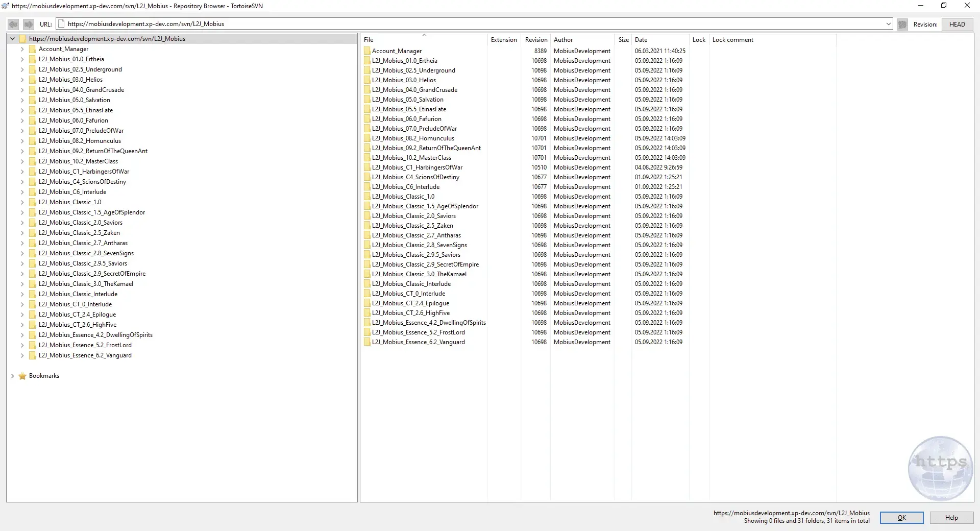Click the Help button
The width and height of the screenshot is (980, 531).
click(x=951, y=518)
